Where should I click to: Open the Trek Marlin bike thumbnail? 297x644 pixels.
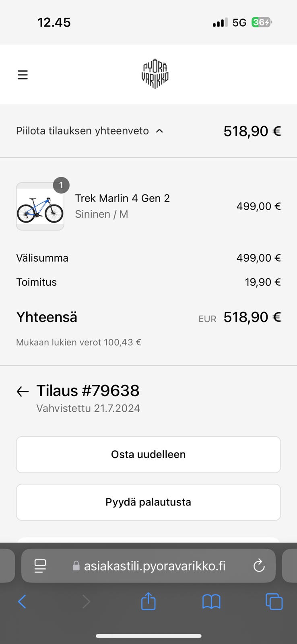40,207
